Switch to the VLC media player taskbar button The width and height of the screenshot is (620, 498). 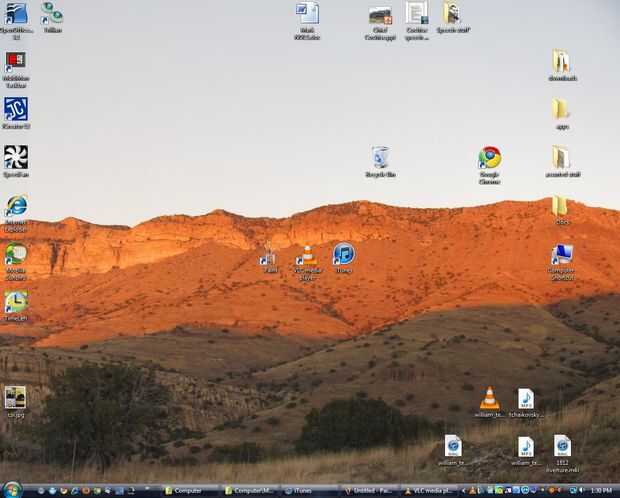point(430,491)
